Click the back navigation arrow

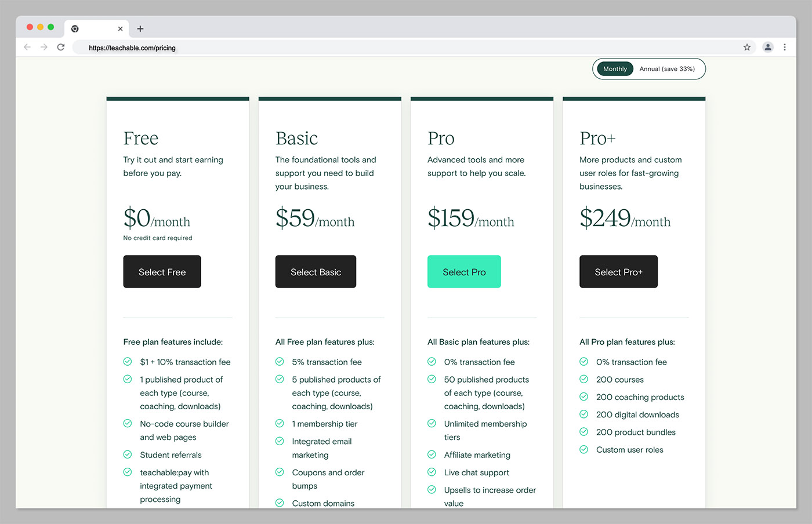[27, 48]
